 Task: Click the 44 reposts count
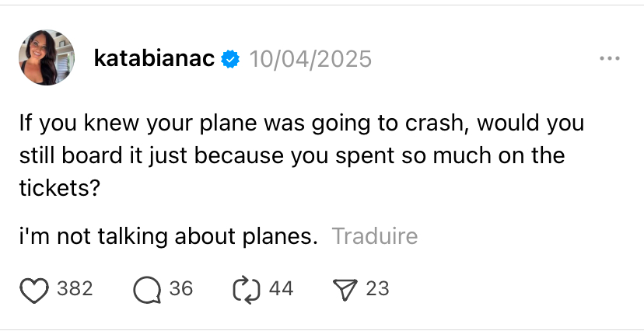[280, 289]
